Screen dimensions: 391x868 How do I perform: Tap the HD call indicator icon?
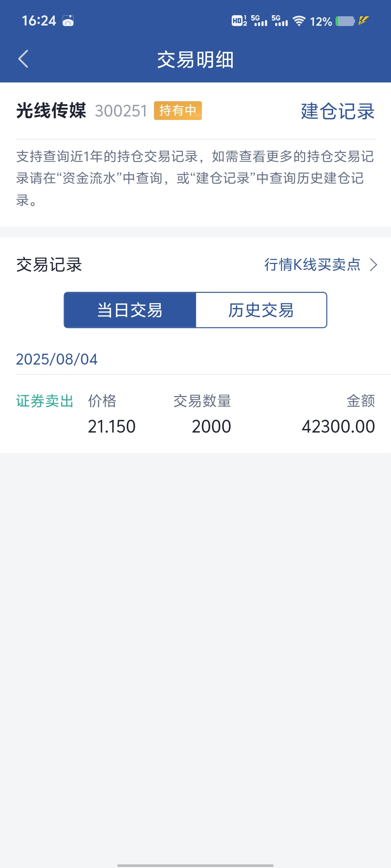(239, 21)
